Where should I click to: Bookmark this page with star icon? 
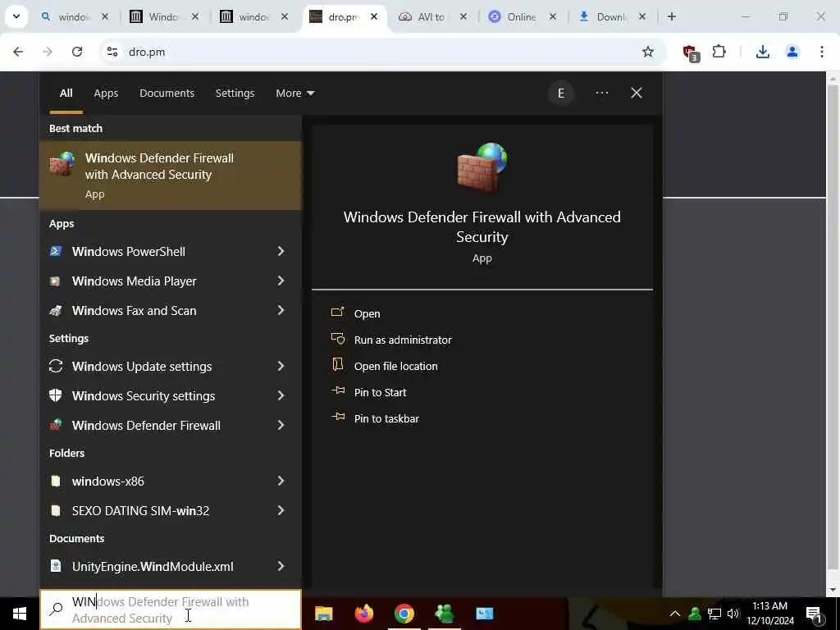click(648, 52)
